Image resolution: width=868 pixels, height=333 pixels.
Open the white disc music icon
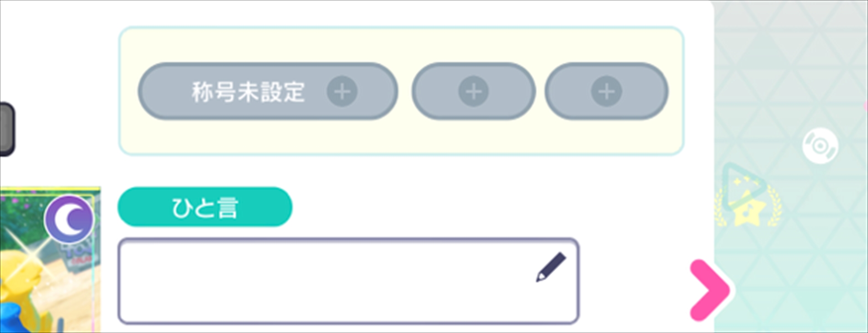[820, 146]
